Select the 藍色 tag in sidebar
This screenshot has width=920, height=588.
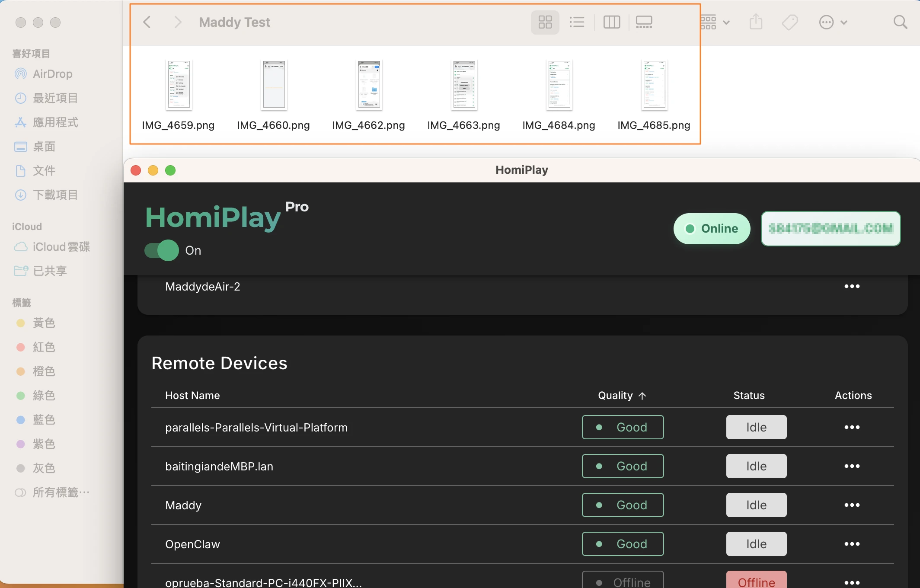click(35, 420)
